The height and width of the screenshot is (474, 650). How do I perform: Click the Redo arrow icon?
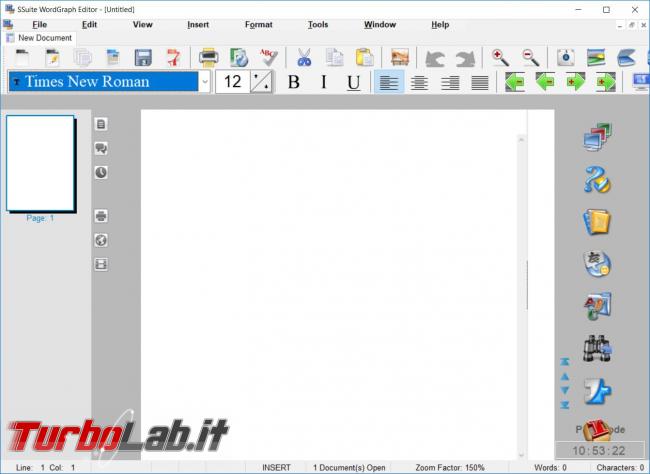(465, 58)
